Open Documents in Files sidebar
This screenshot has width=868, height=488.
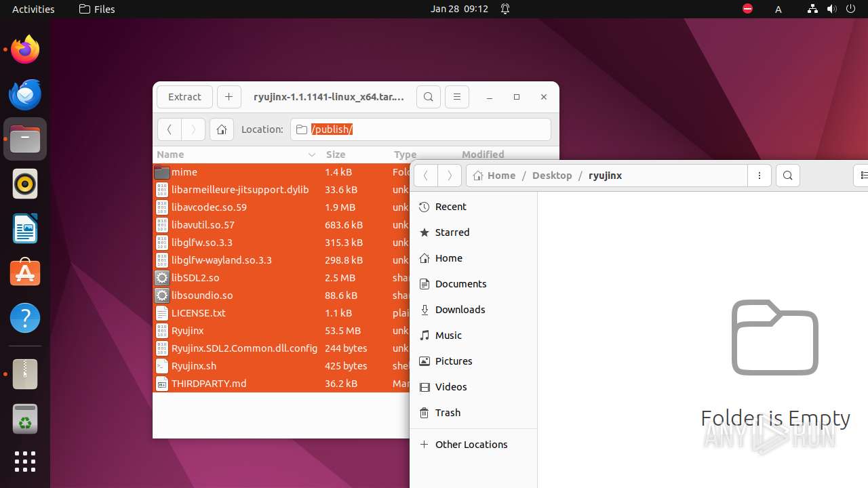[473, 284]
